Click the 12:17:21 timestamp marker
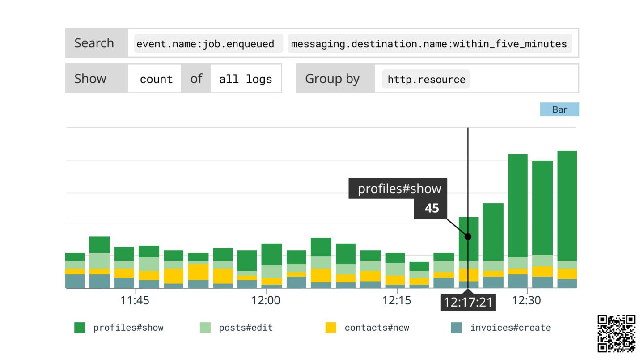 [468, 302]
